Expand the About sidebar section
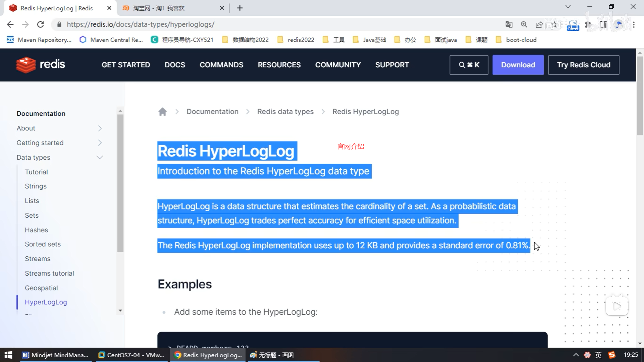 (100, 128)
